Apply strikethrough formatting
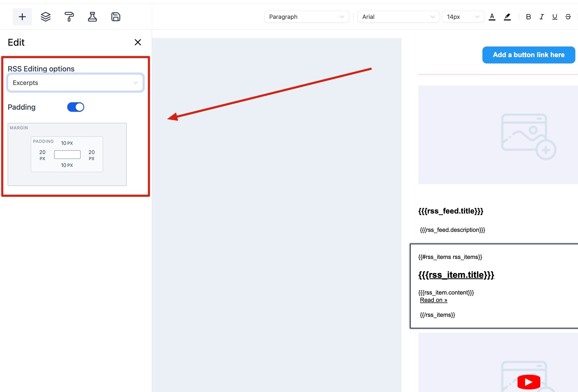 568,17
